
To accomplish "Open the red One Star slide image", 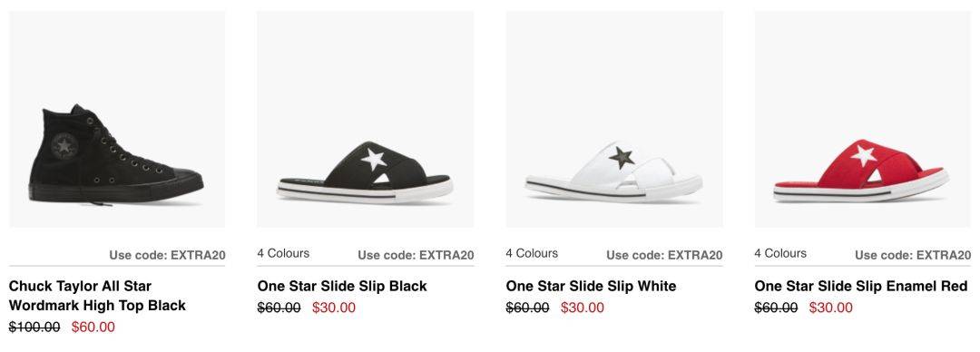I will click(863, 119).
